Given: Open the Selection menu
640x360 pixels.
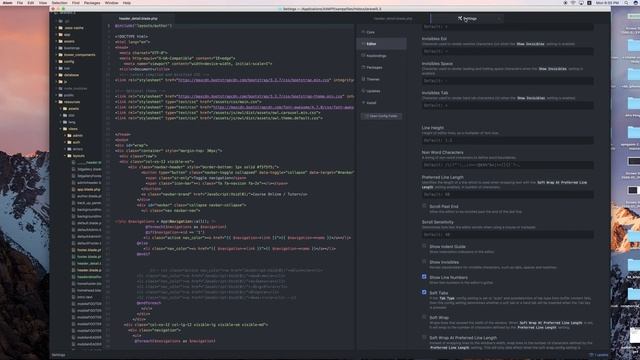Looking at the screenshot, I should click(x=60, y=3).
